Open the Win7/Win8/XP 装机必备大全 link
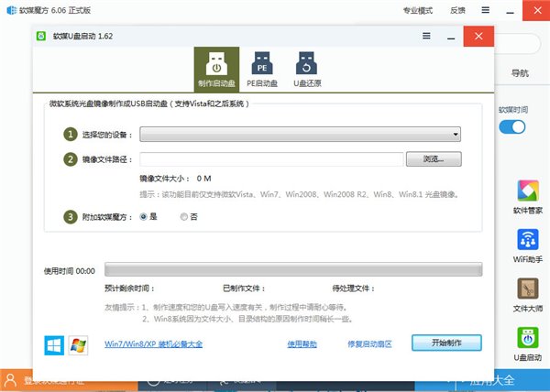550x392 pixels. click(153, 344)
